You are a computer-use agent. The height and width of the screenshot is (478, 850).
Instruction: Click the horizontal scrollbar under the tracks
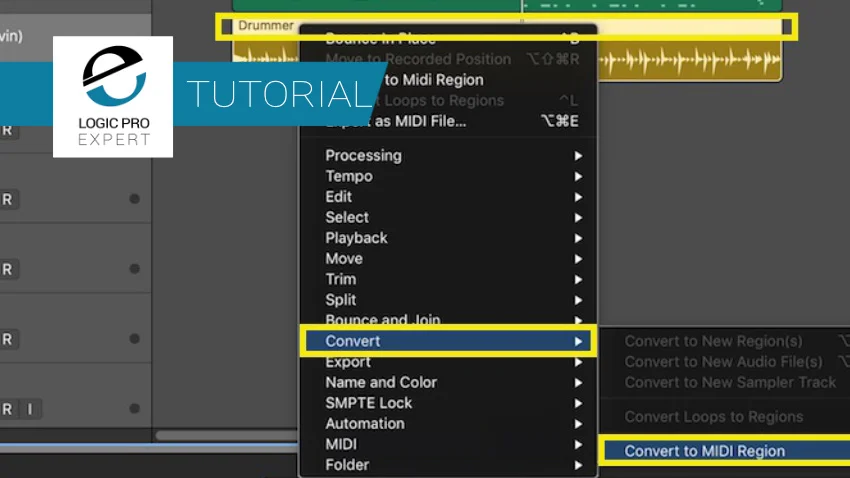click(x=227, y=435)
